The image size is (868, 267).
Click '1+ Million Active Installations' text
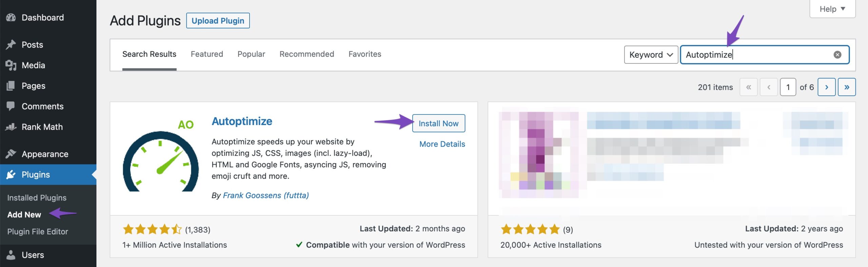tap(175, 245)
